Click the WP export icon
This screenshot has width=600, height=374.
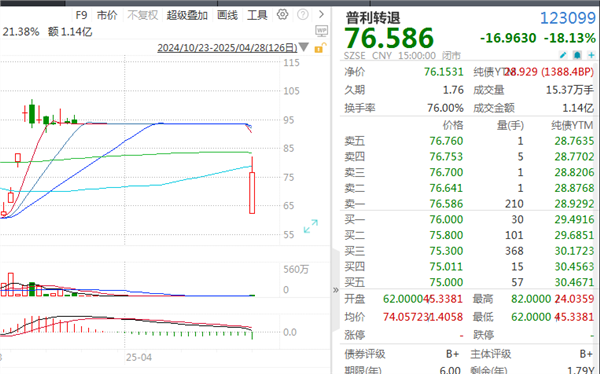coord(321,31)
